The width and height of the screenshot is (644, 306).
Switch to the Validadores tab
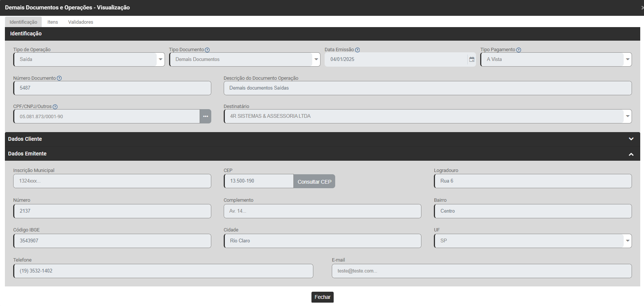click(x=81, y=22)
